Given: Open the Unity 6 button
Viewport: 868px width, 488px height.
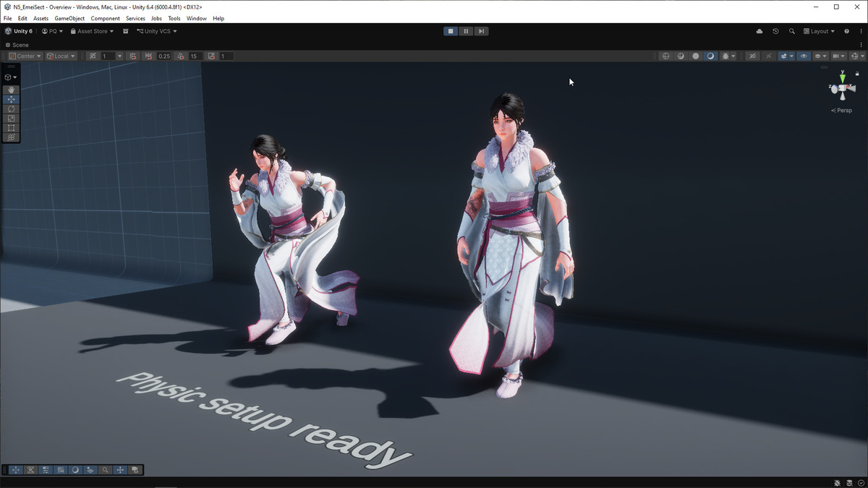Looking at the screenshot, I should [19, 31].
